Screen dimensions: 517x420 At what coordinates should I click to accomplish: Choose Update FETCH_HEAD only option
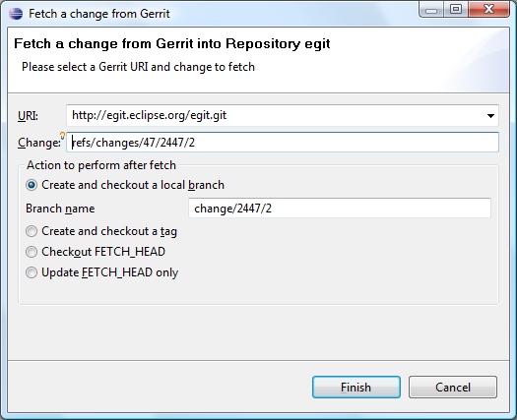point(32,272)
